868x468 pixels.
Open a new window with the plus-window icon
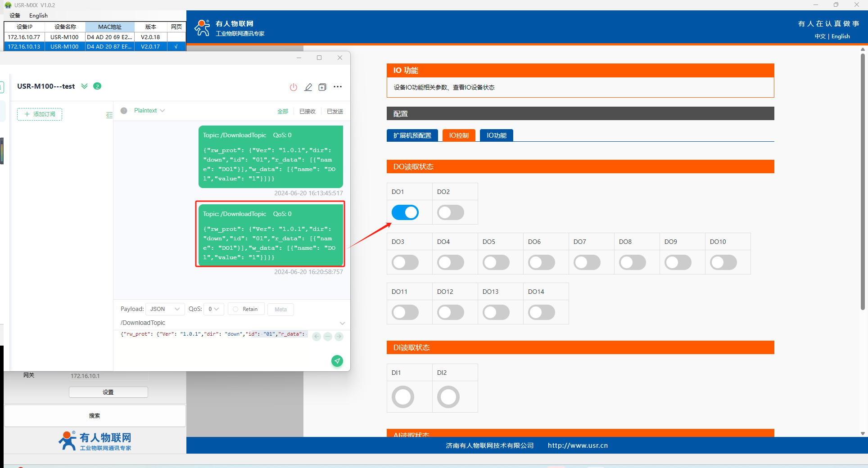tap(322, 87)
